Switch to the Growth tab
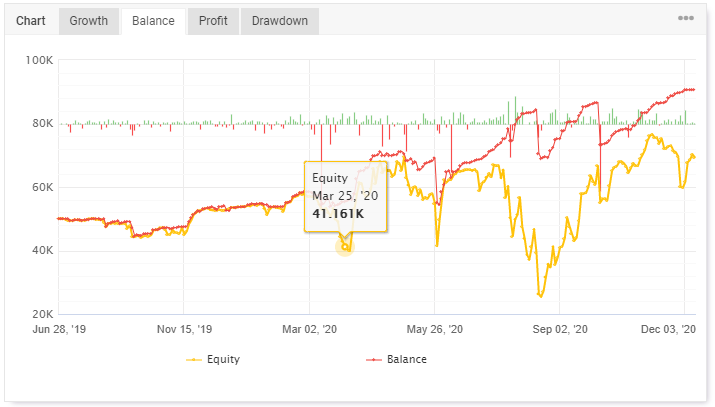Viewport: 715px width, 407px height. pyautogui.click(x=89, y=21)
